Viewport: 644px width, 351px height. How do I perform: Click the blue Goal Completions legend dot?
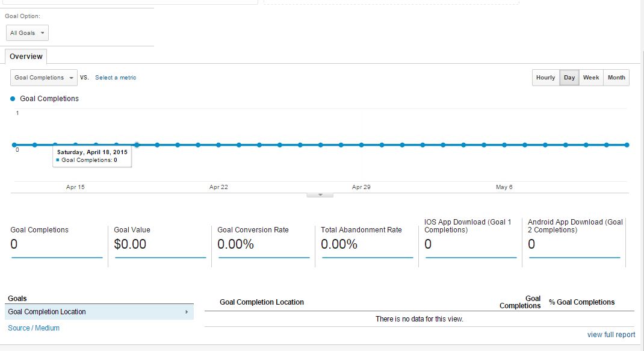point(13,99)
